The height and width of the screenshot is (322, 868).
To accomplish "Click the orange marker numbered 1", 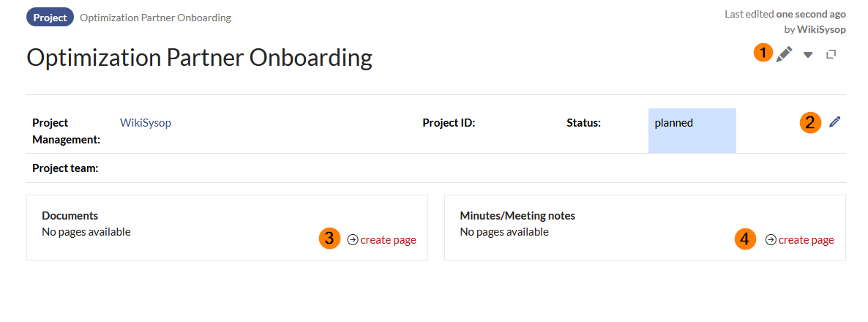I will [764, 53].
